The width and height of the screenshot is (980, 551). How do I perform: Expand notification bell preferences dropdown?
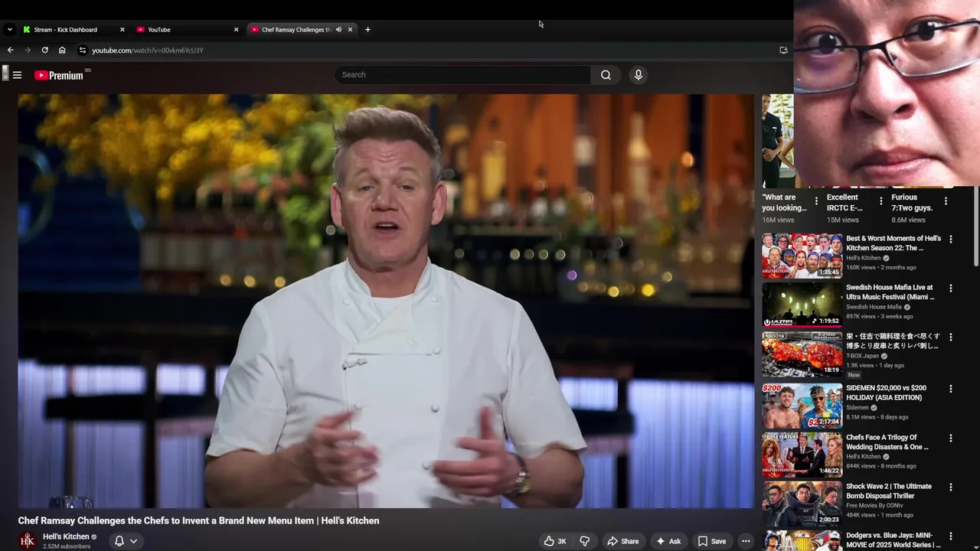[133, 541]
